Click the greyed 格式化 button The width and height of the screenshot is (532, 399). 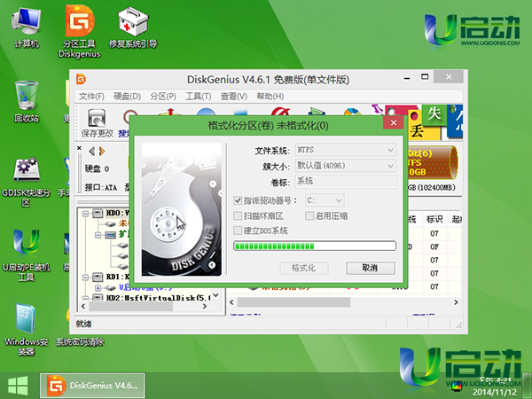(x=304, y=268)
